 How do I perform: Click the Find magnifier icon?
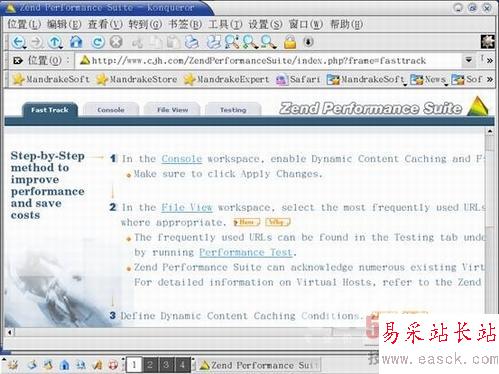[232, 42]
